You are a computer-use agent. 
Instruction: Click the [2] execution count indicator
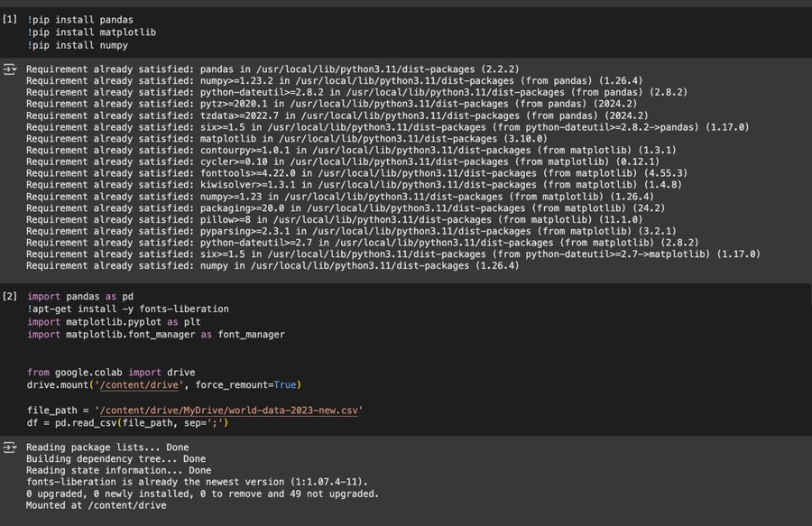click(9, 296)
